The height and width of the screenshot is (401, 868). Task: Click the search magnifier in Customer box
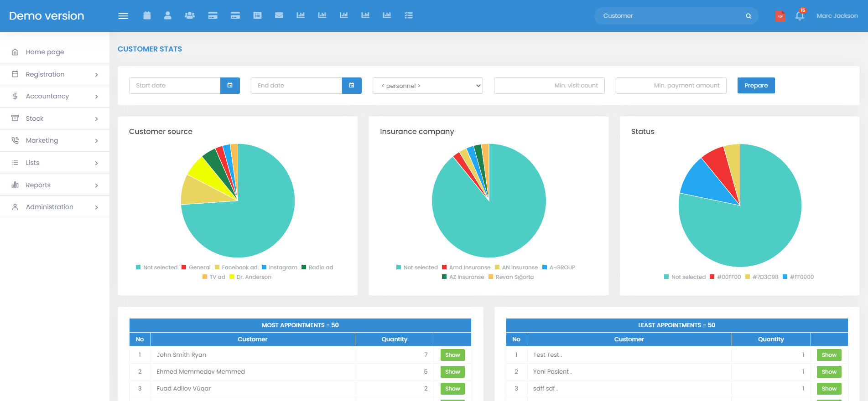tap(748, 16)
